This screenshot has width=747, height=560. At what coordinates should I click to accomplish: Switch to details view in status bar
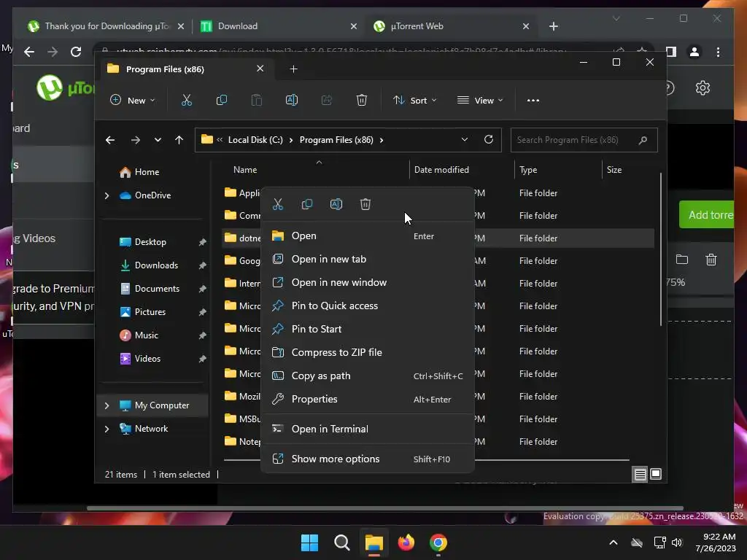pyautogui.click(x=640, y=474)
